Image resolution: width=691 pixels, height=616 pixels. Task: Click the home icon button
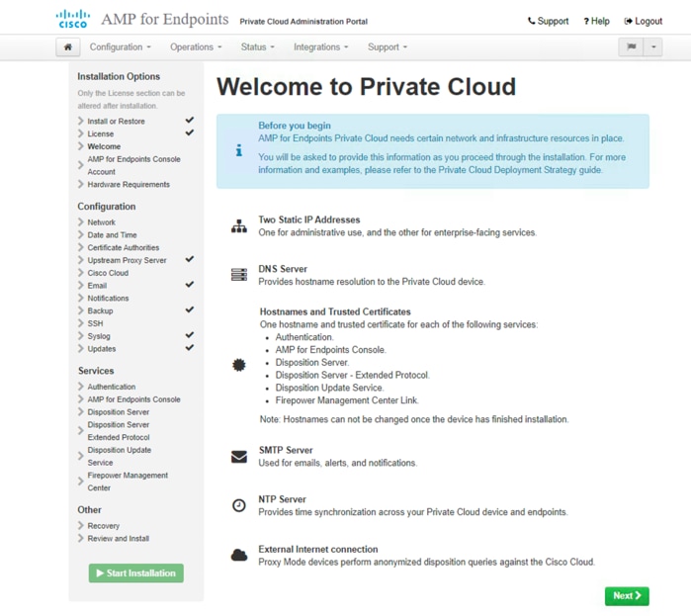68,47
